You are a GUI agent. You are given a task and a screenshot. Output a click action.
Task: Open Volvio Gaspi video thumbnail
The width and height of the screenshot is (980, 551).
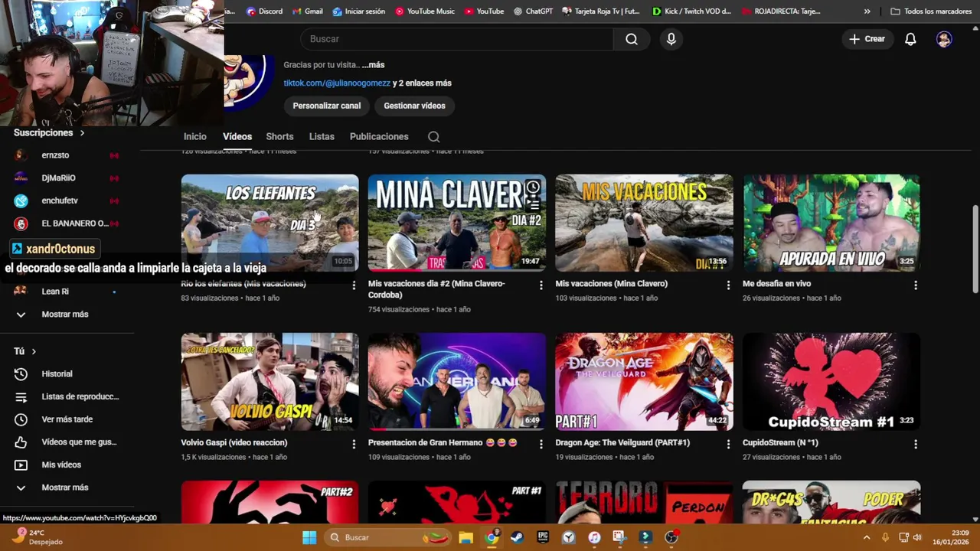click(x=269, y=381)
